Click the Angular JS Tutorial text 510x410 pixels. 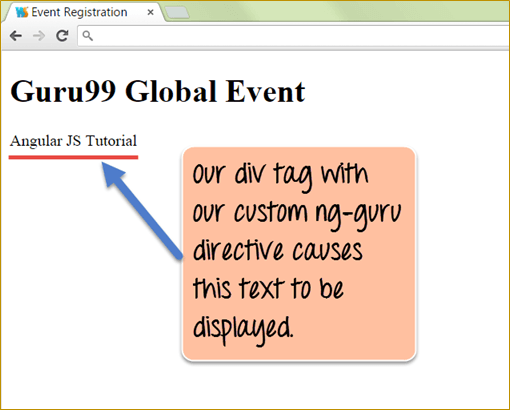[x=73, y=141]
